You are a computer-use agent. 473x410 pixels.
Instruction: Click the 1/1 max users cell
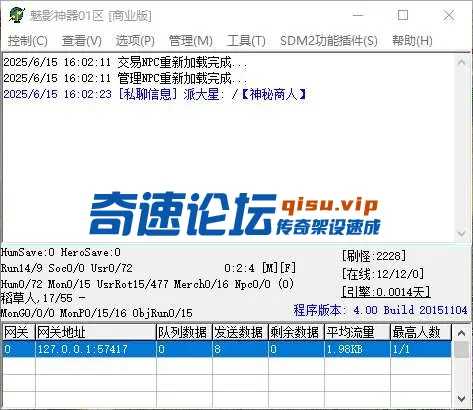tap(421, 349)
